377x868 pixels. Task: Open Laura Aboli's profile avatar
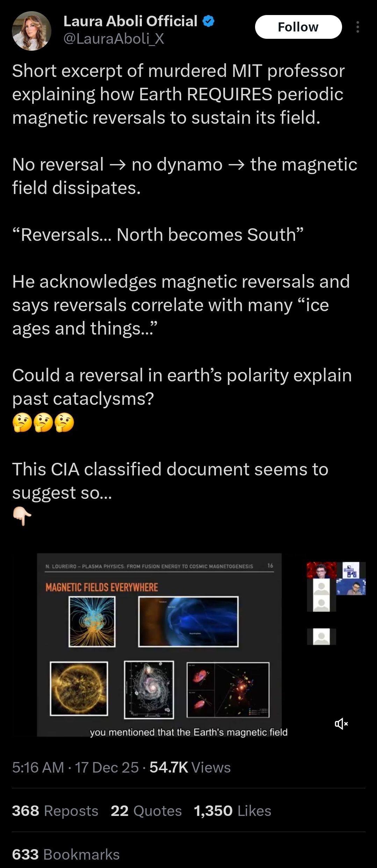pos(31,31)
